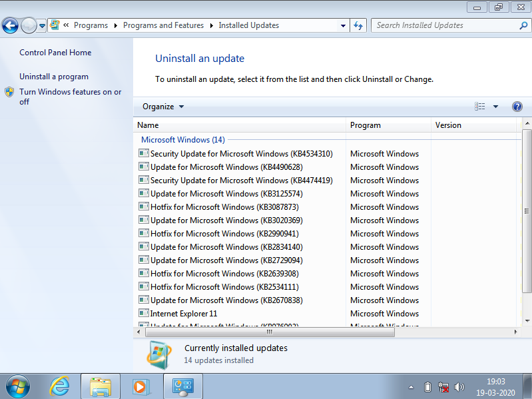The height and width of the screenshot is (399, 532).
Task: Open the Uninstall a program link
Action: click(x=54, y=77)
